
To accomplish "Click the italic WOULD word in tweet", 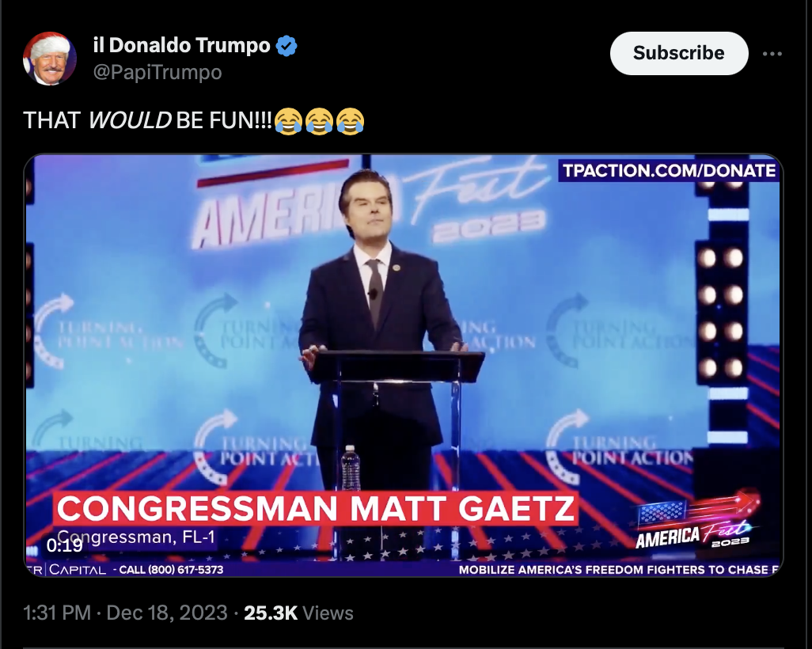I will (130, 120).
